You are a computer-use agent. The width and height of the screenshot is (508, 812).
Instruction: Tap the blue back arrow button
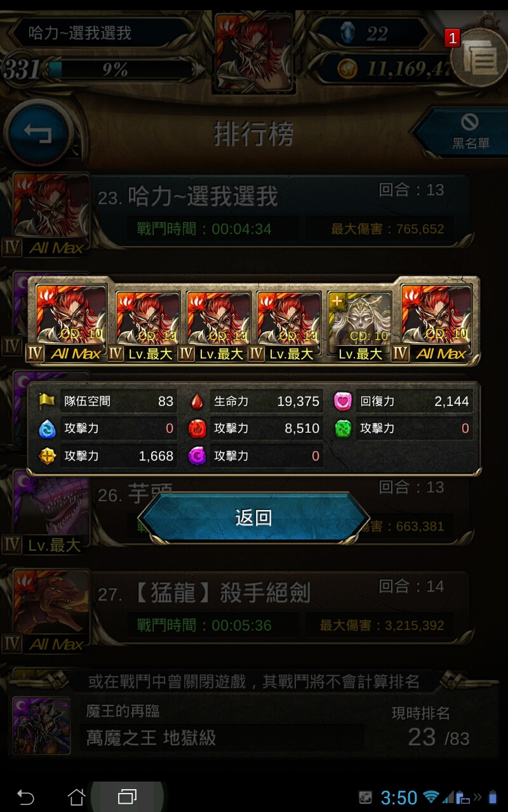(x=37, y=133)
